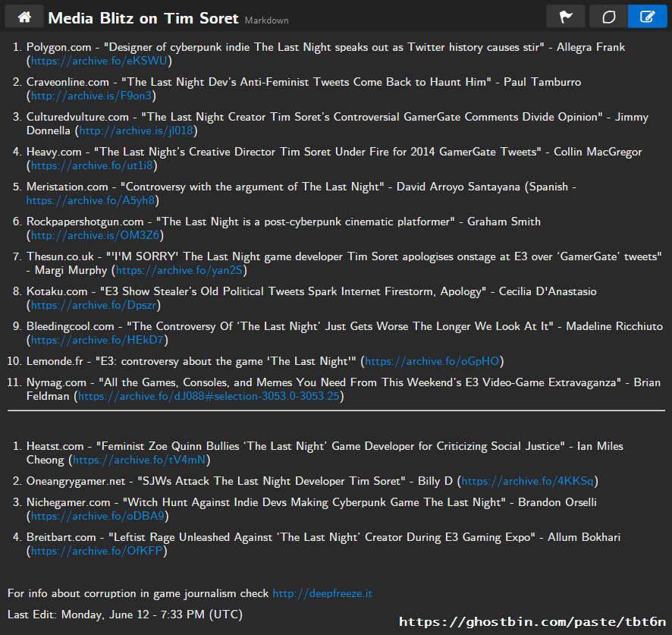The image size is (672, 635).
Task: Open the Lemonde archive link oGpHO
Action: click(432, 361)
